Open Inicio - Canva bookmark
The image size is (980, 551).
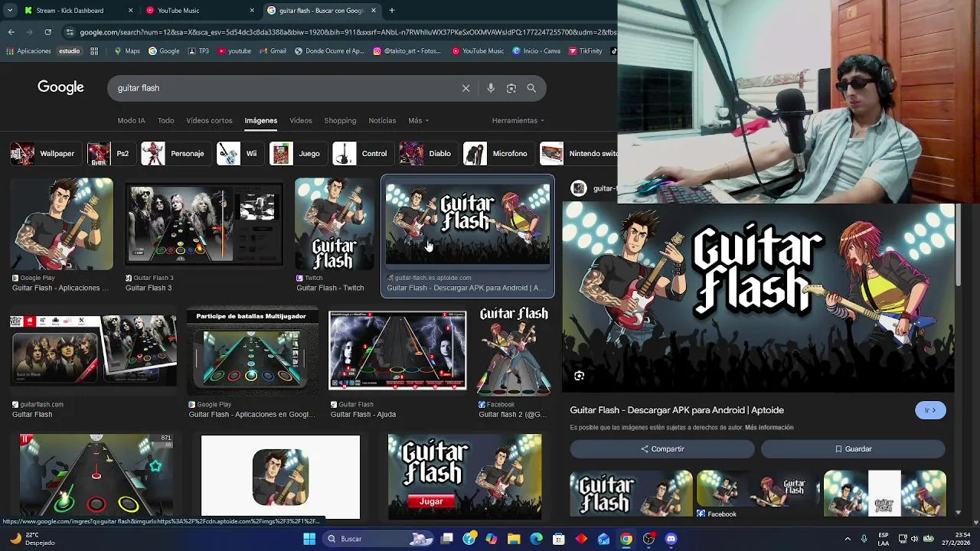(536, 51)
